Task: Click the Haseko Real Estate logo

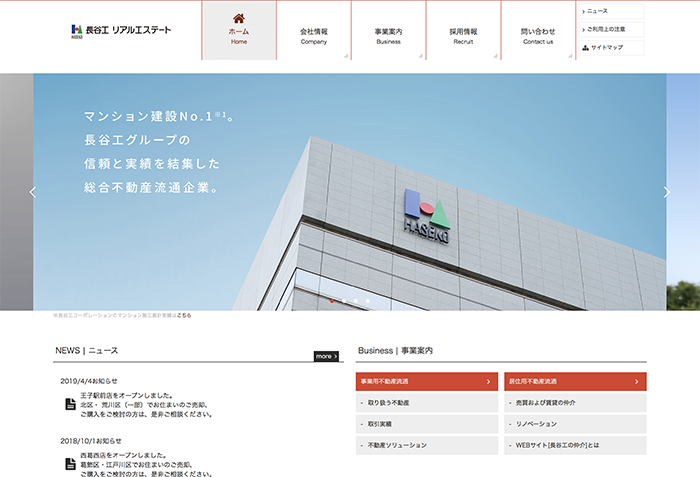Action: pyautogui.click(x=120, y=30)
